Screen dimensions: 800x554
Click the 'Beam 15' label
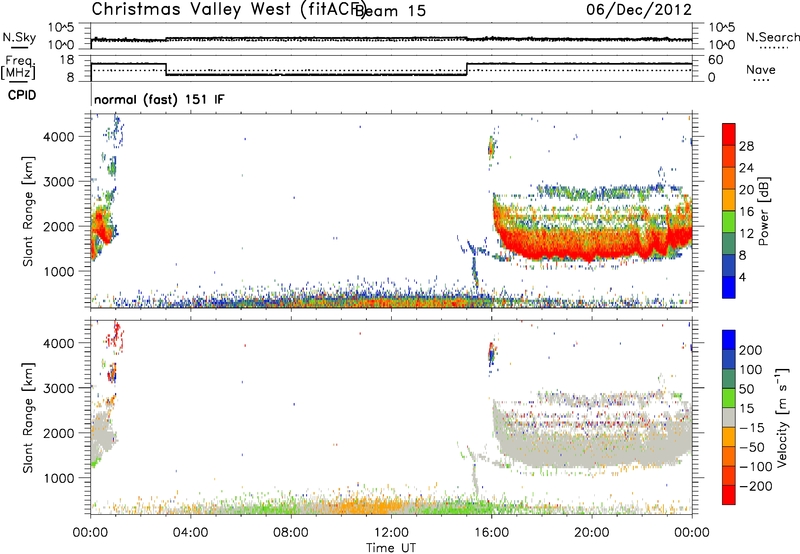390,10
